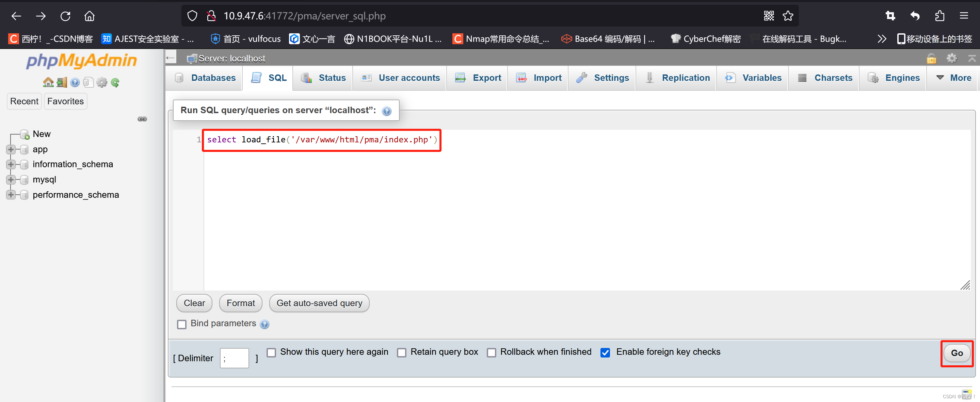The width and height of the screenshot is (980, 402).
Task: Reload navigation panel with green refresh icon
Action: (115, 82)
